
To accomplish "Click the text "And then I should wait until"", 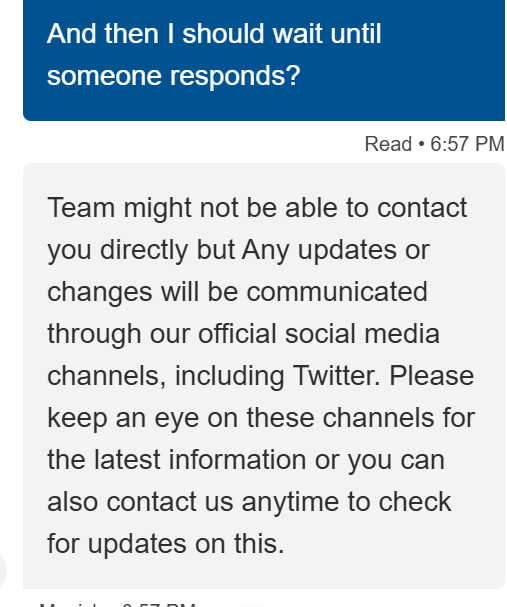I will pos(214,34).
